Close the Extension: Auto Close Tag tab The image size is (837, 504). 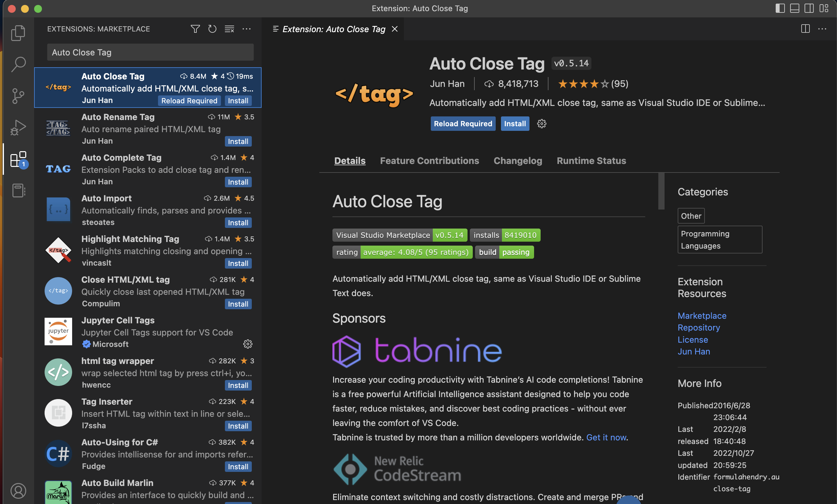click(394, 29)
